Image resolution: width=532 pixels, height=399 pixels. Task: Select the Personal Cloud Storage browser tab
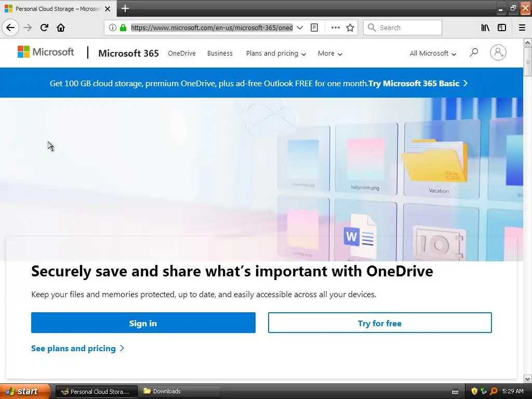[x=58, y=9]
